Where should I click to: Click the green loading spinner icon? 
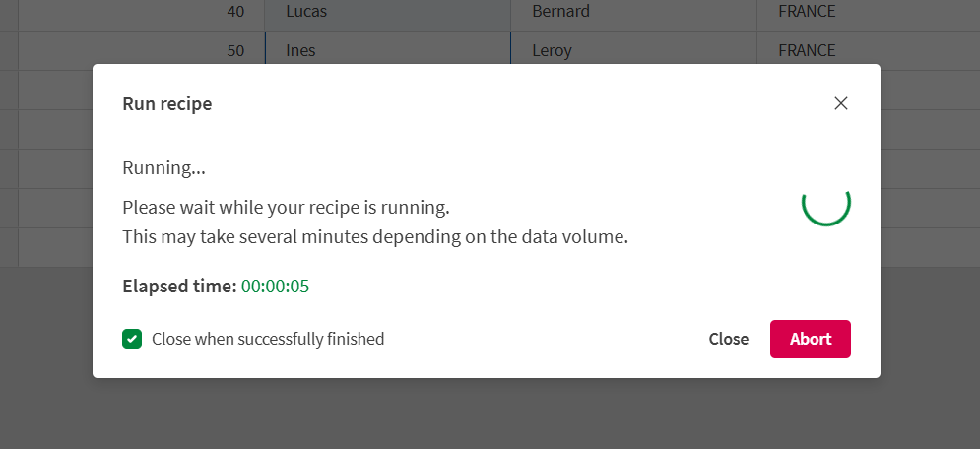[825, 202]
